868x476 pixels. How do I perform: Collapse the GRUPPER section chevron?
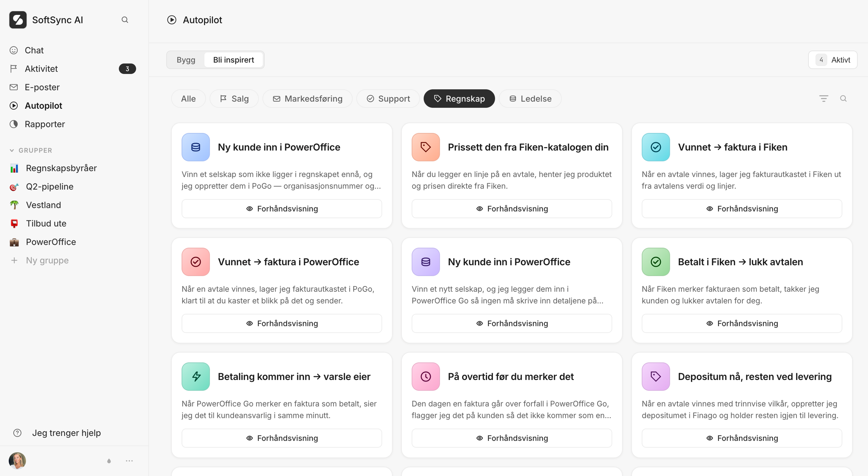tap(12, 151)
